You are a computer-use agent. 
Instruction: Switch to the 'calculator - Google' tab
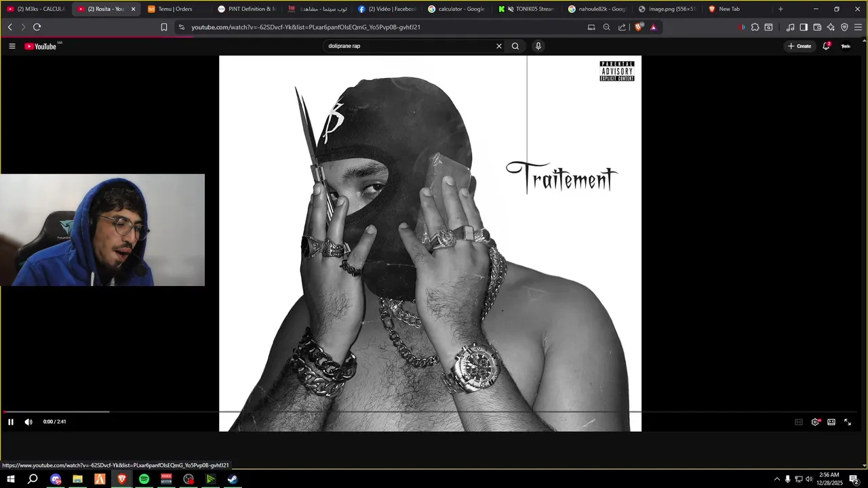tap(456, 9)
